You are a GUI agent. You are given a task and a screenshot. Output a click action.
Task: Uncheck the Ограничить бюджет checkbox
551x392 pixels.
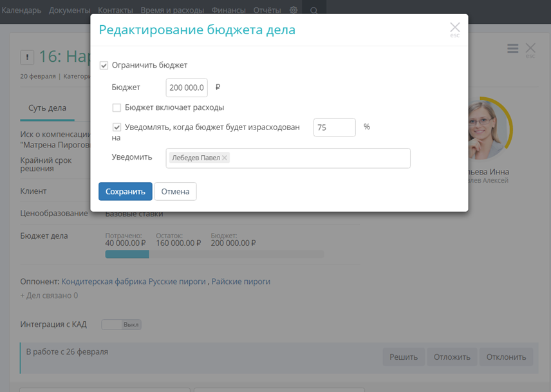click(x=104, y=66)
